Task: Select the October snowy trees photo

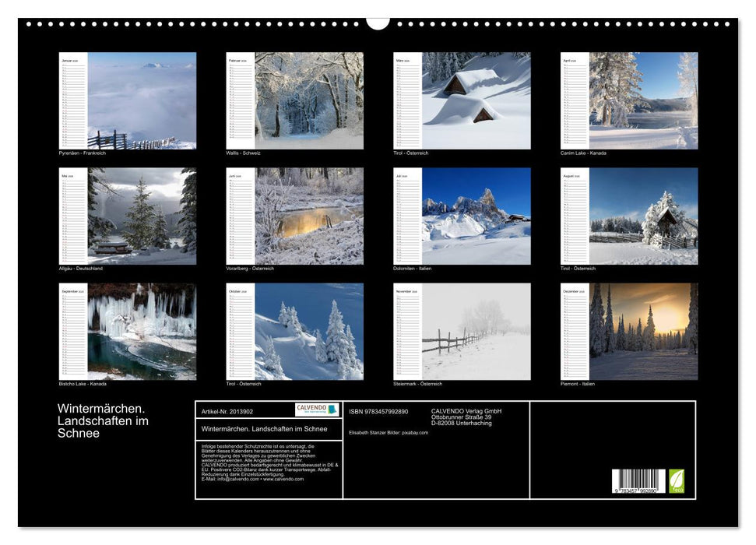Action: point(309,331)
